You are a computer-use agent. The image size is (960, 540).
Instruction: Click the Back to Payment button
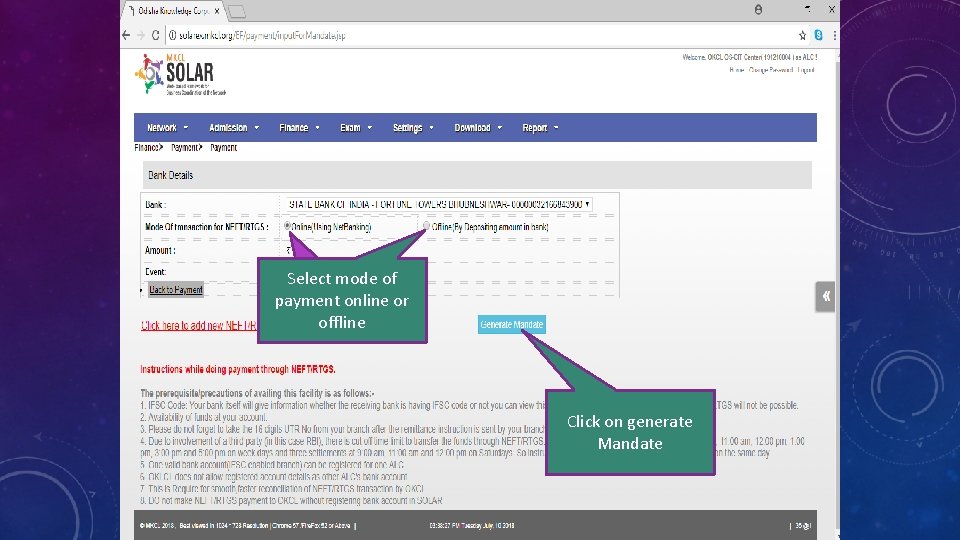click(x=176, y=290)
